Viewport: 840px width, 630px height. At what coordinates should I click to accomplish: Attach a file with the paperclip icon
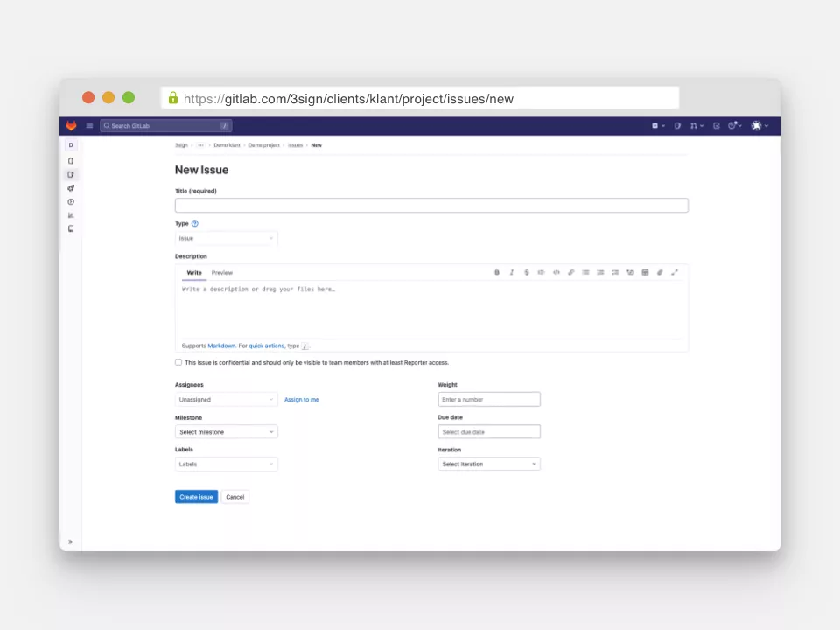(x=660, y=273)
